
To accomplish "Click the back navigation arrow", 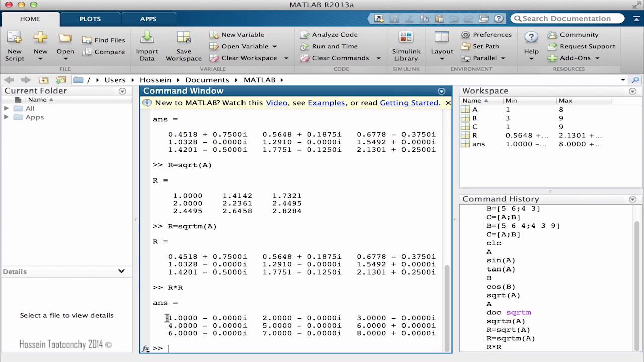I will pyautogui.click(x=9, y=80).
